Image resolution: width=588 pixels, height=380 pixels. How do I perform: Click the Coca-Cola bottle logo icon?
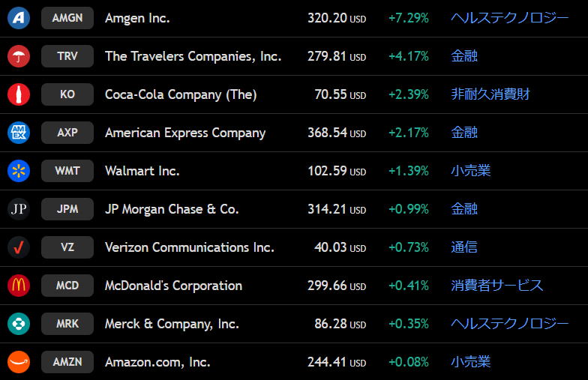[x=19, y=94]
